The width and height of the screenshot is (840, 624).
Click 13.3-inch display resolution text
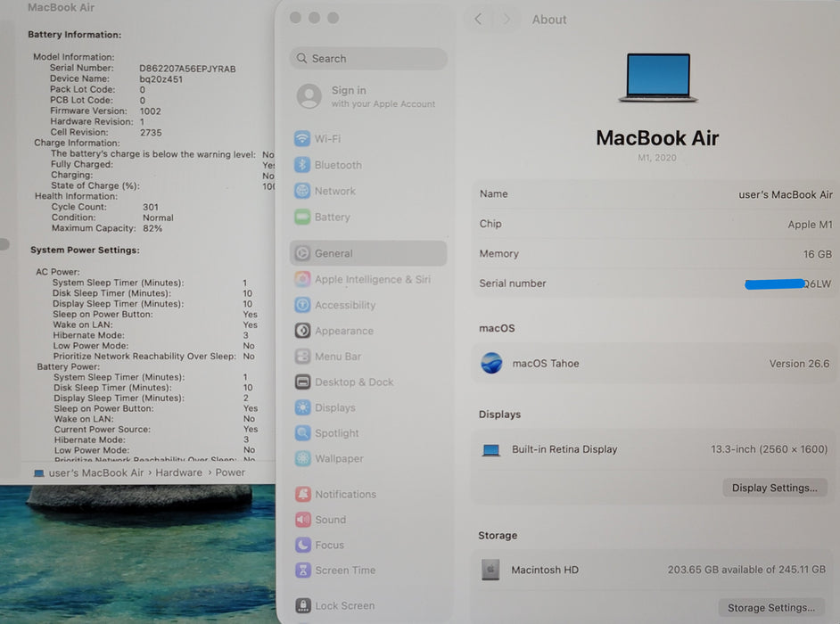pyautogui.click(x=769, y=449)
